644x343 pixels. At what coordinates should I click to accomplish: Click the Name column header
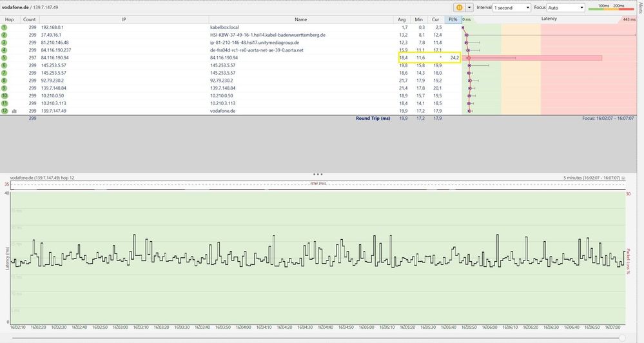point(300,19)
